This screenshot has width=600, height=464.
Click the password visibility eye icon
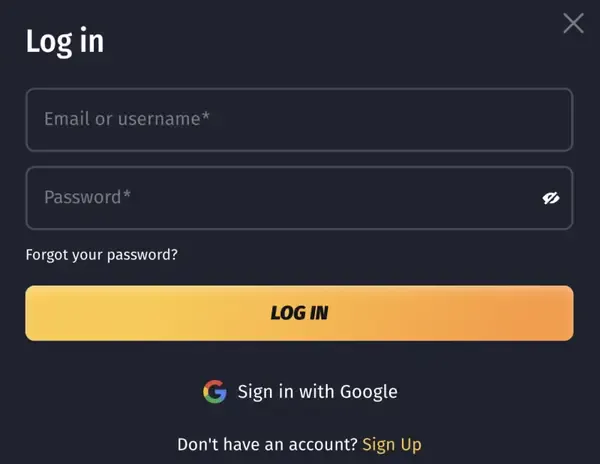(550, 198)
